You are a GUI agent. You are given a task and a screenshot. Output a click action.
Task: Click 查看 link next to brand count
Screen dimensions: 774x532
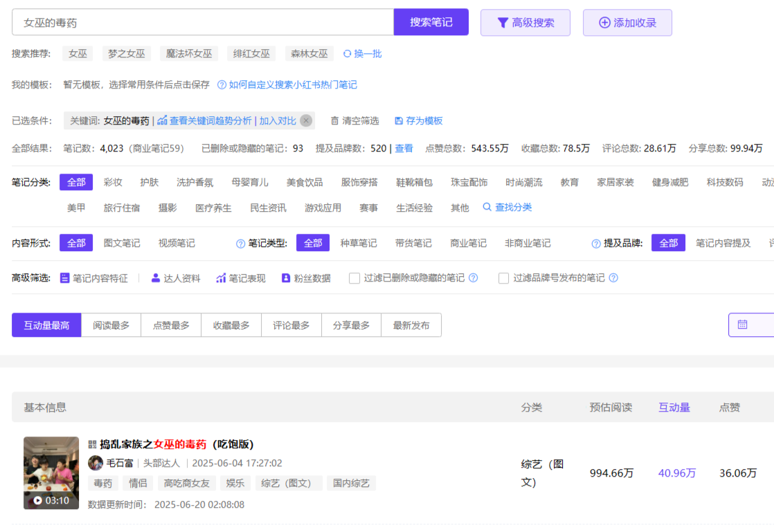tap(404, 149)
